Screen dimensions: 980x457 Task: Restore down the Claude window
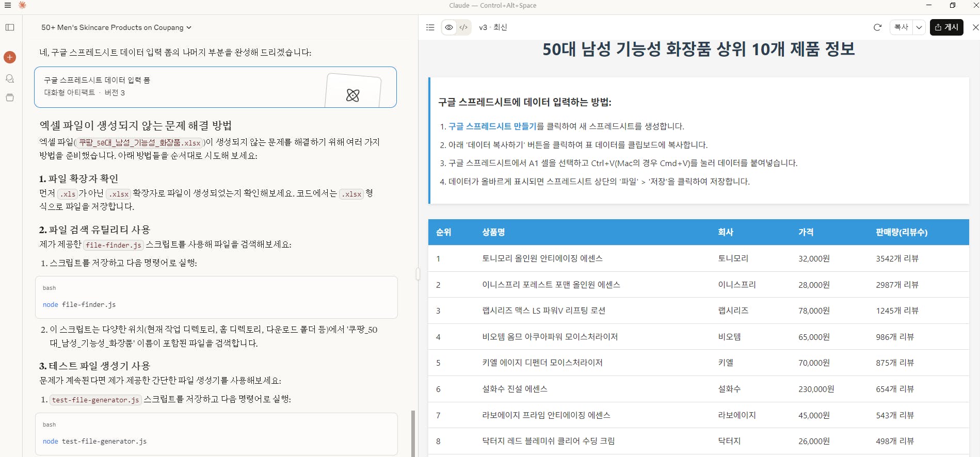point(953,5)
